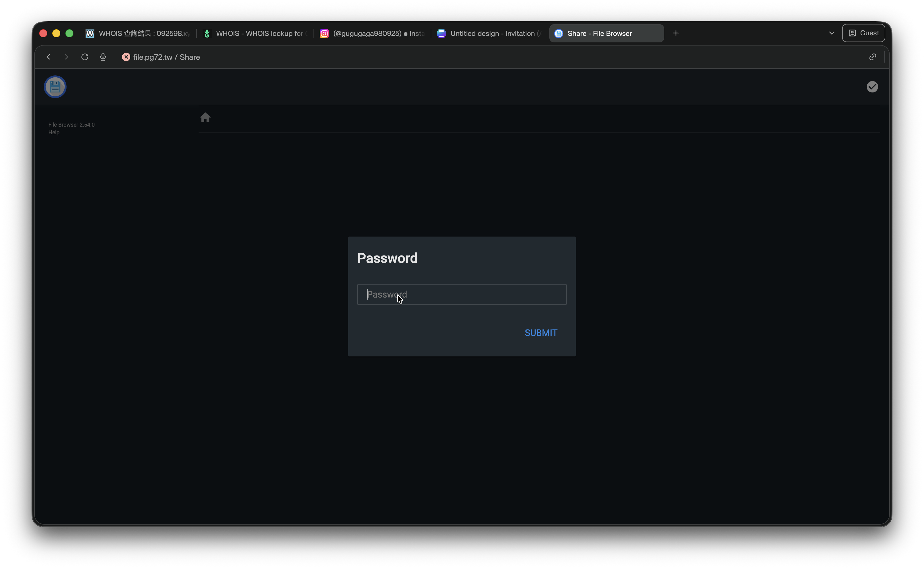The width and height of the screenshot is (924, 569).
Task: Reload the page with the refresh icon
Action: click(x=85, y=57)
